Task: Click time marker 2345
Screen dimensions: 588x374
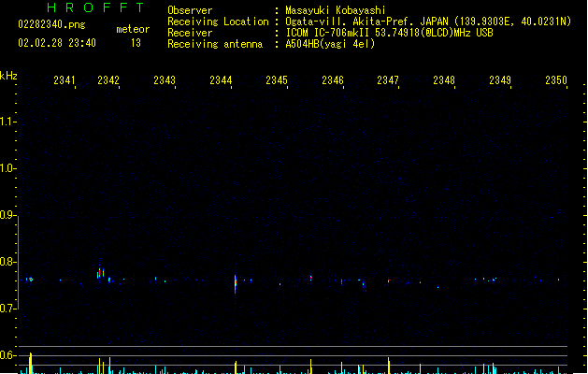Action: pyautogui.click(x=277, y=80)
